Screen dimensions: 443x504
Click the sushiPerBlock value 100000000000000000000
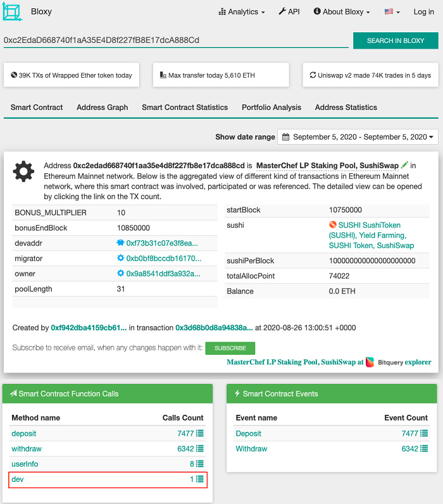tap(372, 261)
